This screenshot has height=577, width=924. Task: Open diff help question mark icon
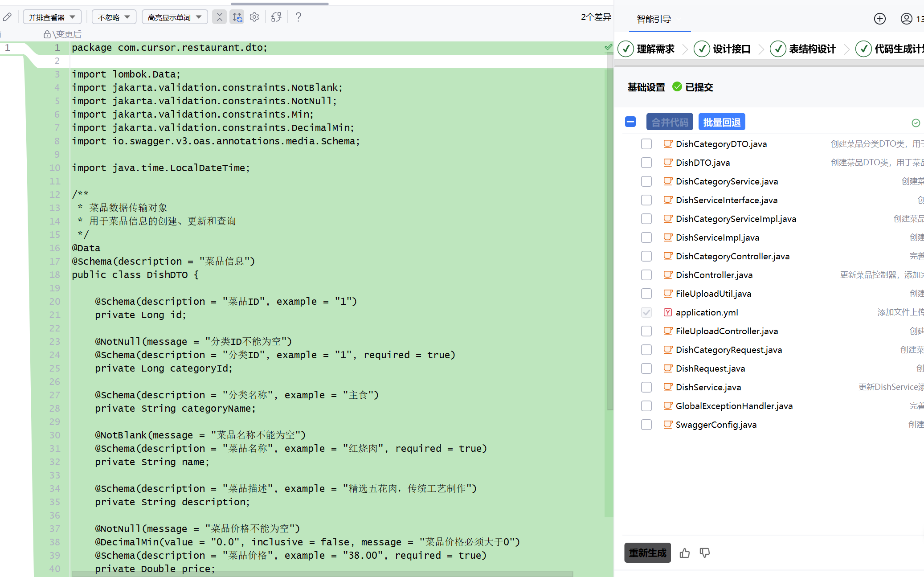click(x=298, y=17)
